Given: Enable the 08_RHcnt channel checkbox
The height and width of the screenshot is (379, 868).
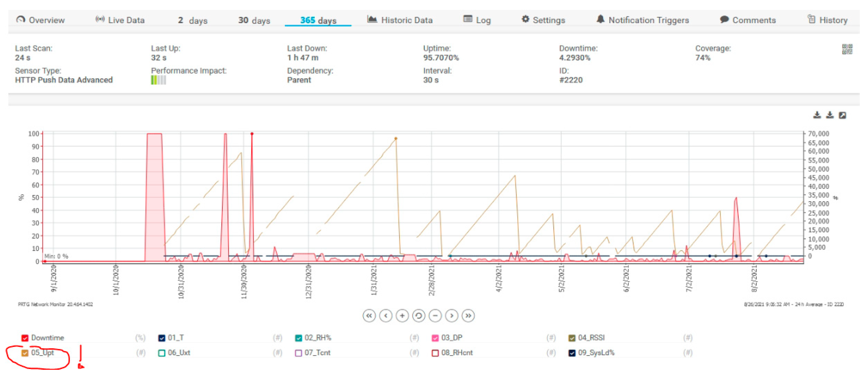Looking at the screenshot, I should point(435,353).
